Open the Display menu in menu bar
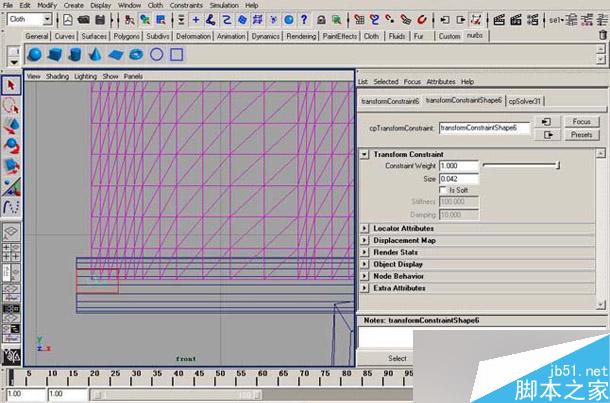The height and width of the screenshot is (403, 610). [x=100, y=5]
